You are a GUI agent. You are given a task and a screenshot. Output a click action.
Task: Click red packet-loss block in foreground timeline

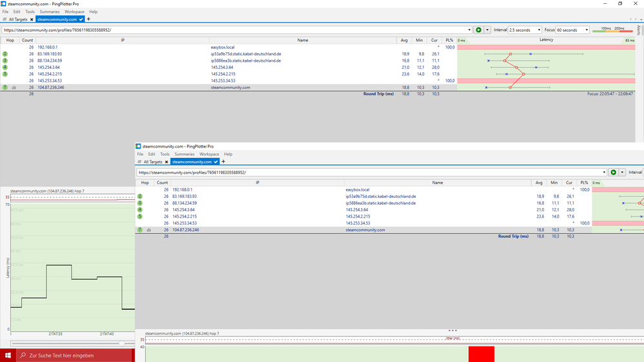pos(482,354)
